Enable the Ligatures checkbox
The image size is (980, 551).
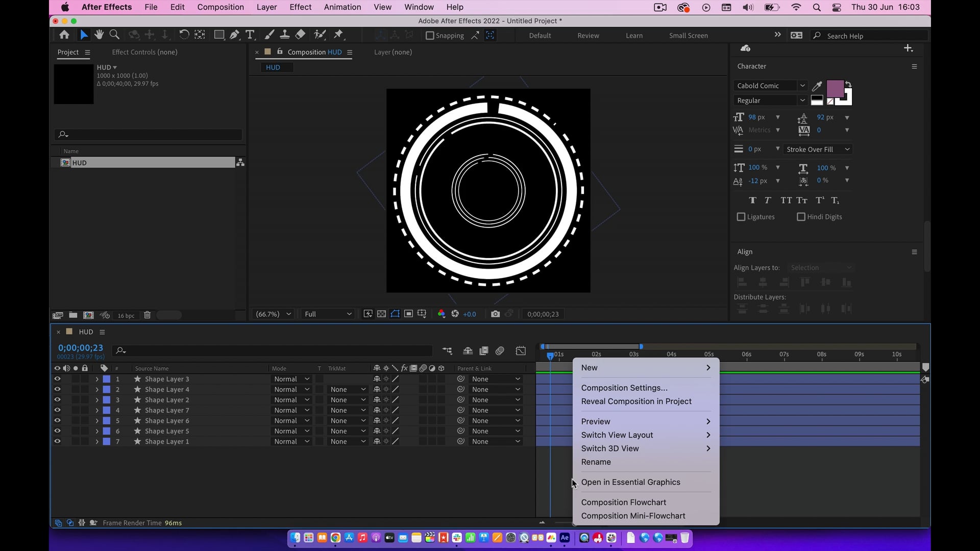coord(741,217)
